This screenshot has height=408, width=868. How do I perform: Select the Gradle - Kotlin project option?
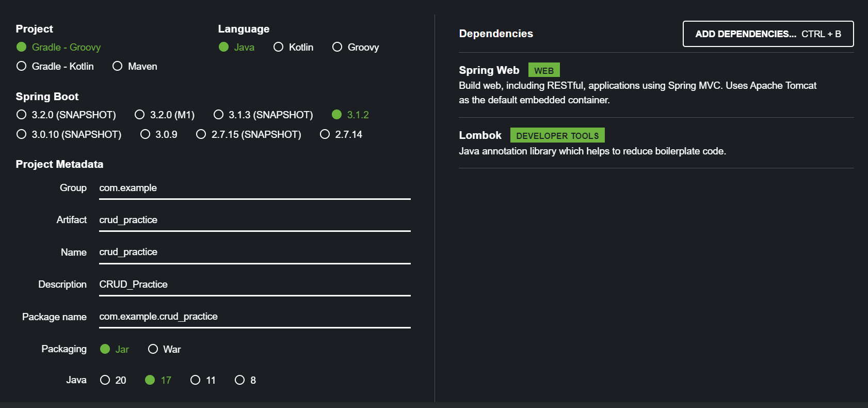click(x=55, y=66)
